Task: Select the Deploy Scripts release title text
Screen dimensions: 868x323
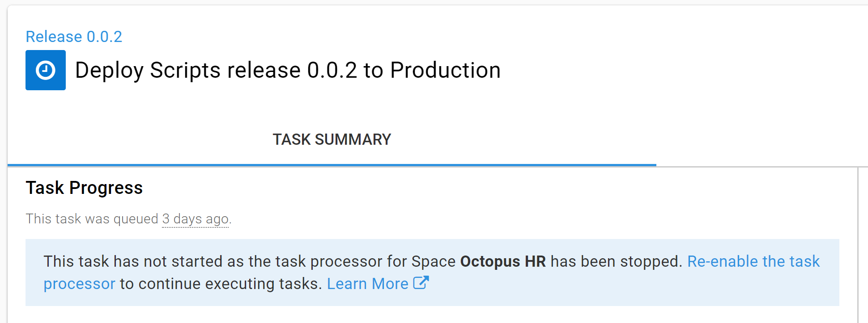Action: (x=288, y=70)
